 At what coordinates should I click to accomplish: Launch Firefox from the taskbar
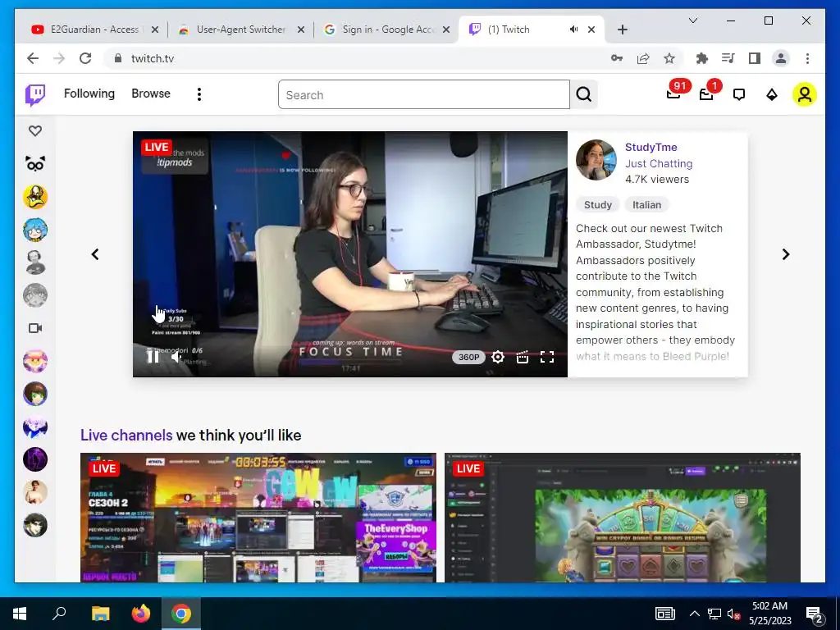[x=141, y=614]
